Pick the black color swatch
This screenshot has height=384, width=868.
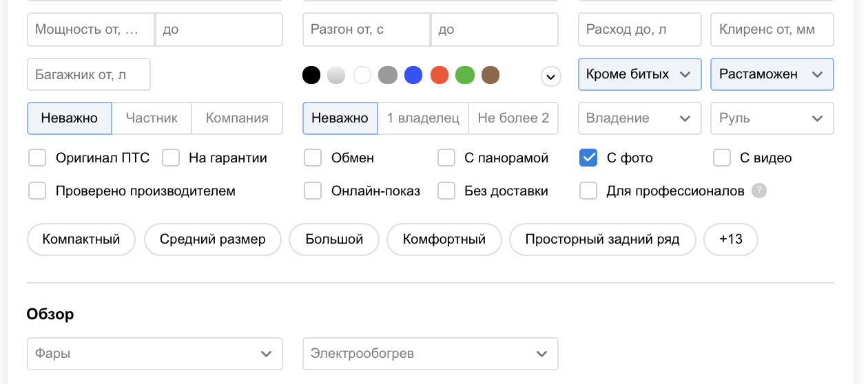pyautogui.click(x=311, y=75)
